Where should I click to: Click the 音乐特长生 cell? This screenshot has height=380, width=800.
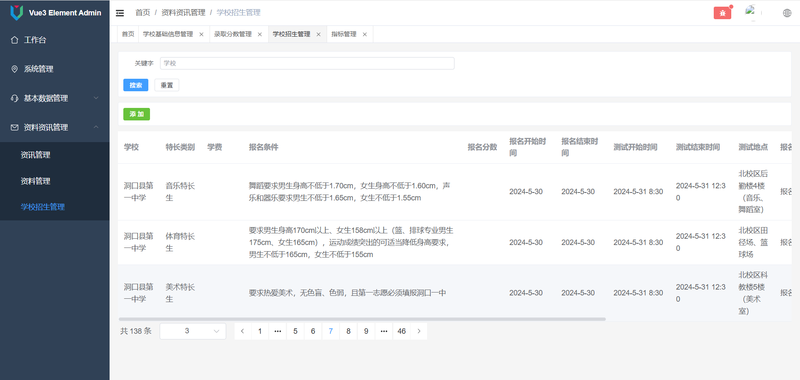[180, 192]
